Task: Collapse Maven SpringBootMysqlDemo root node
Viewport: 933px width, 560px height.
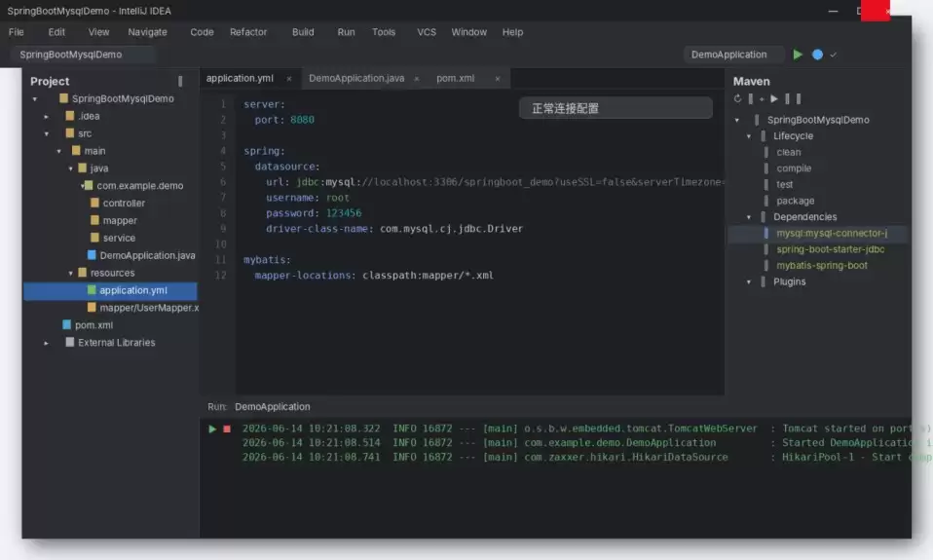Action: pyautogui.click(x=737, y=120)
